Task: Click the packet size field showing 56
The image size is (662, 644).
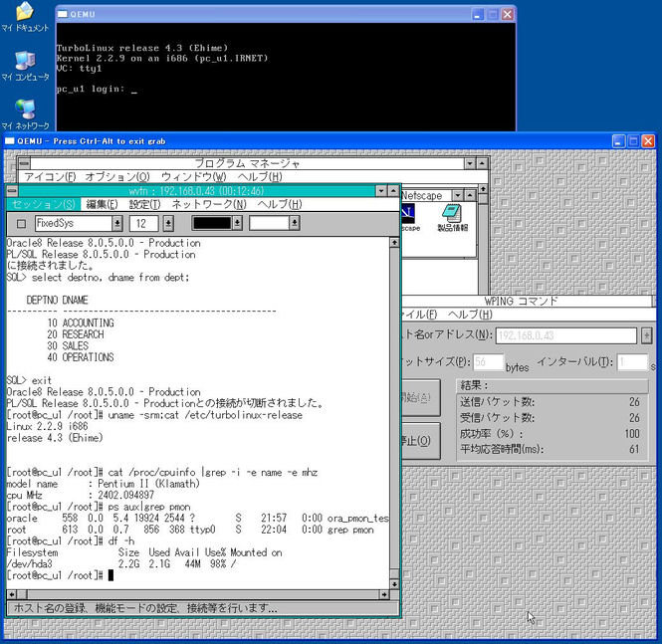Action: point(488,362)
